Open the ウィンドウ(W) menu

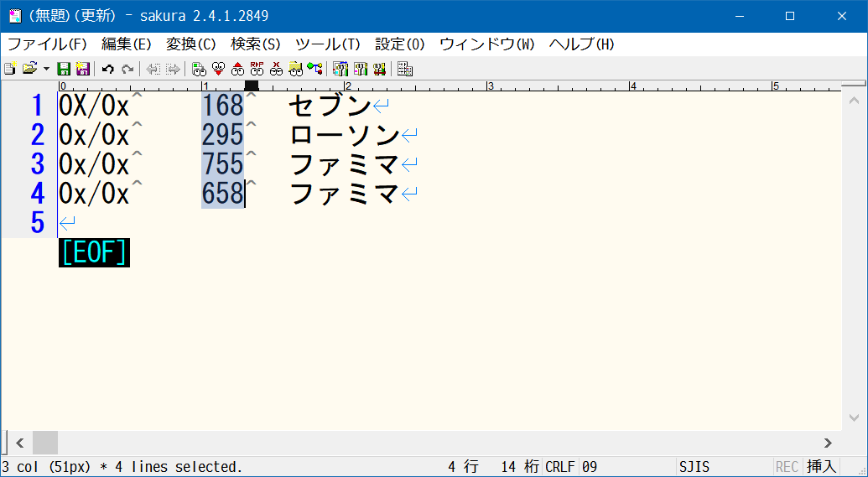(487, 44)
